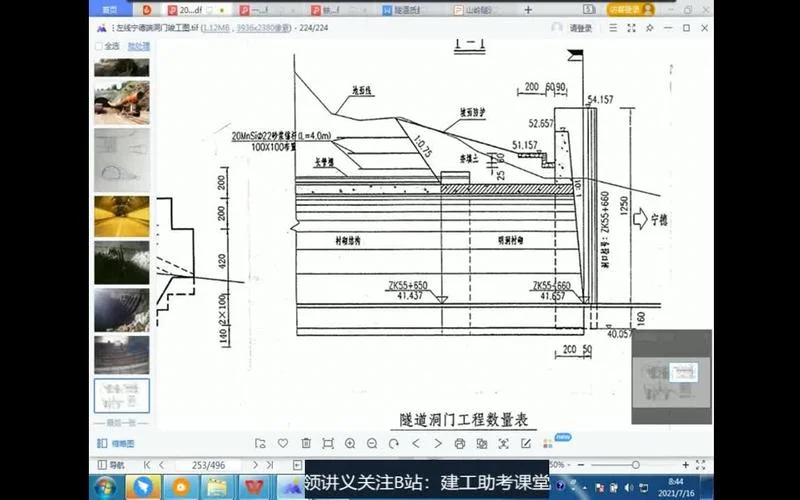This screenshot has height=500, width=800.
Task: Mark the image as favorite with heart icon
Action: 283,443
